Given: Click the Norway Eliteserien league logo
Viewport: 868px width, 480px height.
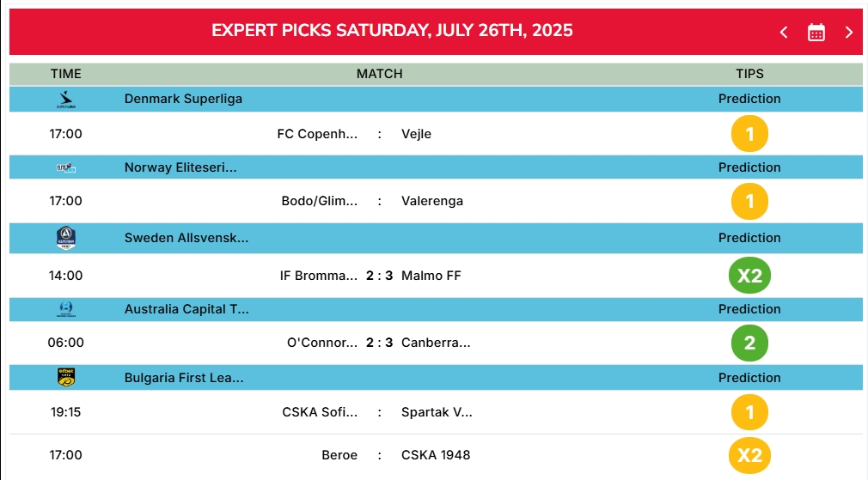Looking at the screenshot, I should (66, 167).
